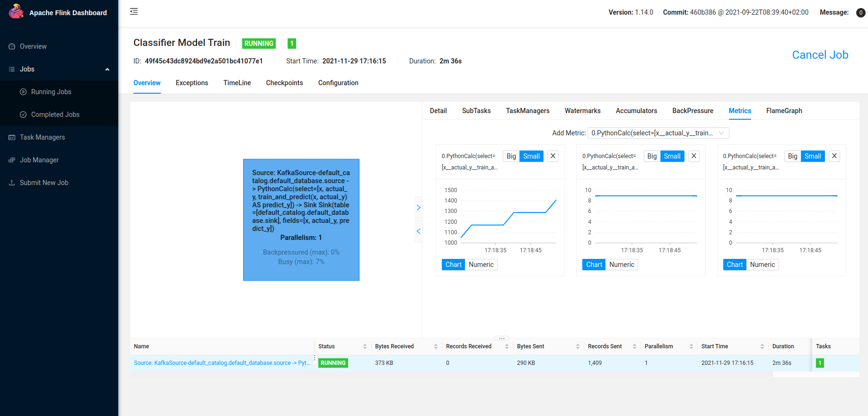Click the RUNNING status tag in table row

333,363
